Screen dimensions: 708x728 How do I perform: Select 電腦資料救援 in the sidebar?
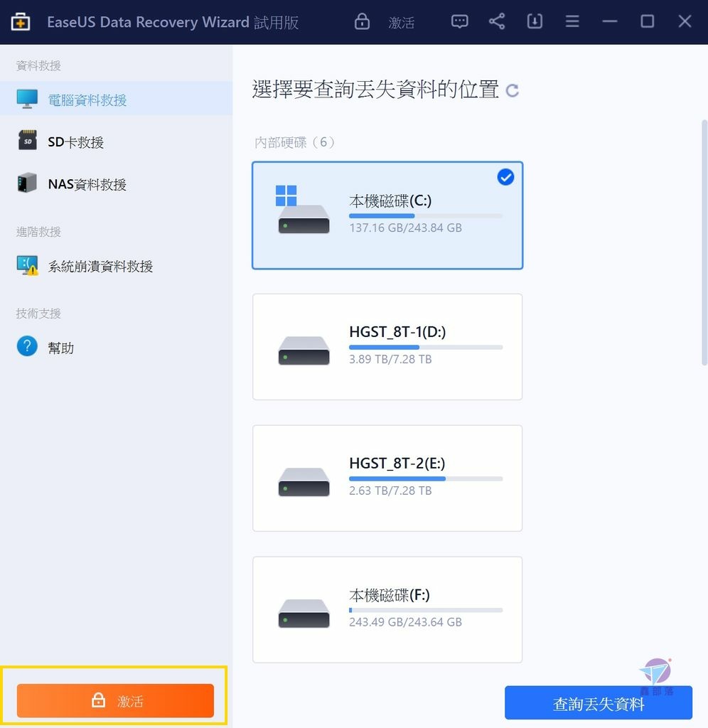(116, 98)
